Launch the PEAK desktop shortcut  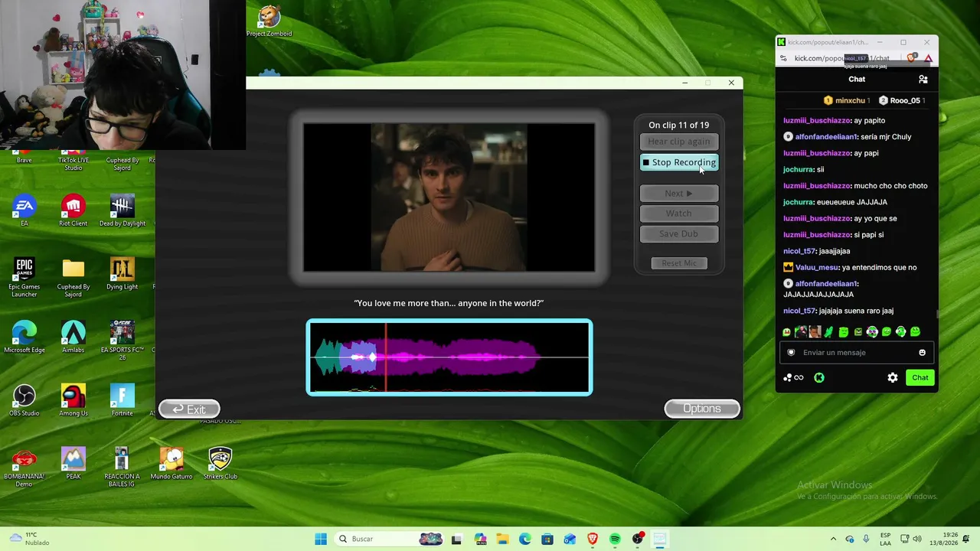click(73, 463)
